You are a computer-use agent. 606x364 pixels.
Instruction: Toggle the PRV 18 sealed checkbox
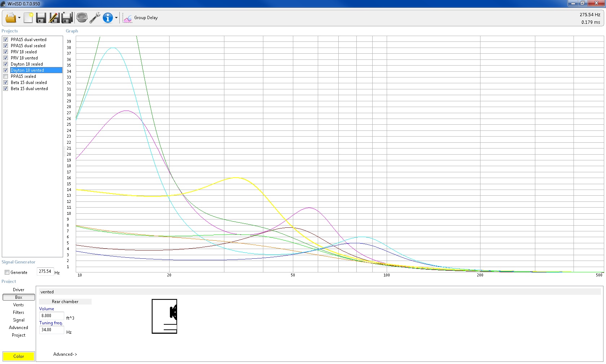pos(6,52)
